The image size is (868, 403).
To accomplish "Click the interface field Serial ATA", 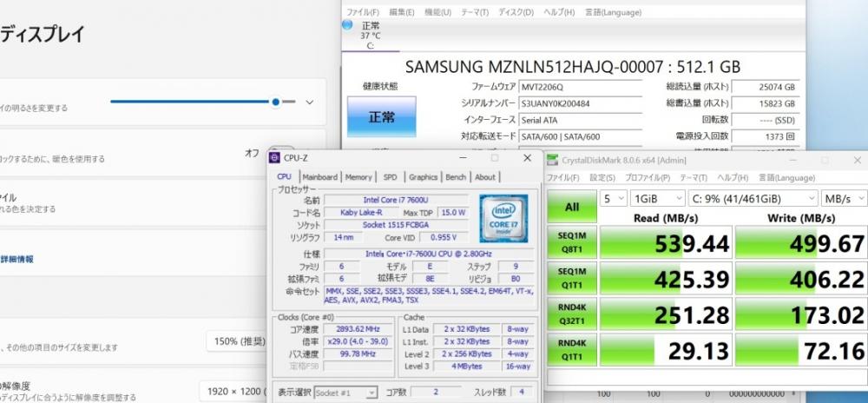I will click(580, 120).
